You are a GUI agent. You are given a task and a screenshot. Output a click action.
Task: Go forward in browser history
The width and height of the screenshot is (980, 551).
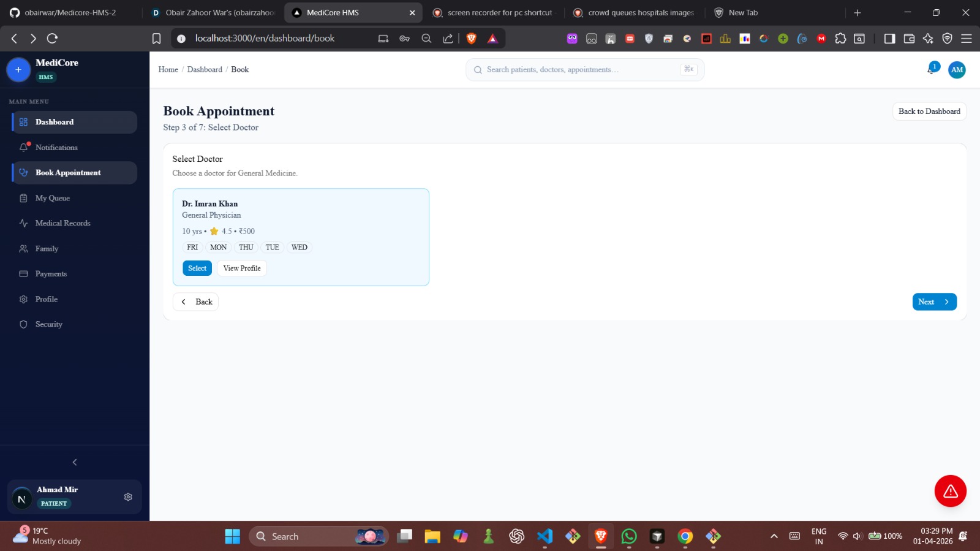(33, 39)
